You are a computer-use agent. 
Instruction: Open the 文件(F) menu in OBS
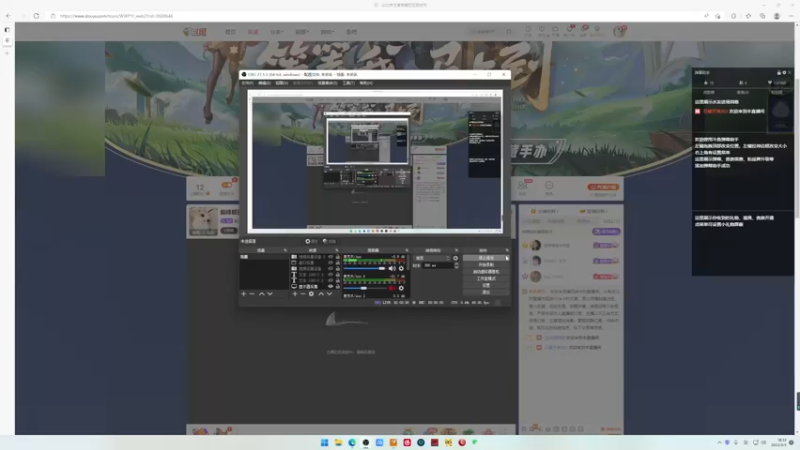pos(247,83)
